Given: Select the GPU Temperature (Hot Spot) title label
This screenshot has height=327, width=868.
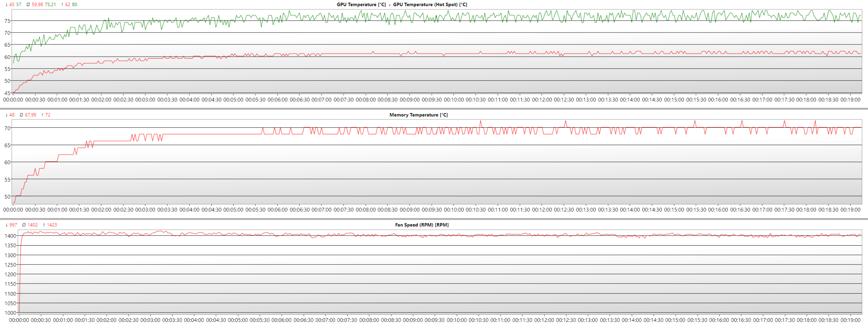Looking at the screenshot, I should point(430,5).
